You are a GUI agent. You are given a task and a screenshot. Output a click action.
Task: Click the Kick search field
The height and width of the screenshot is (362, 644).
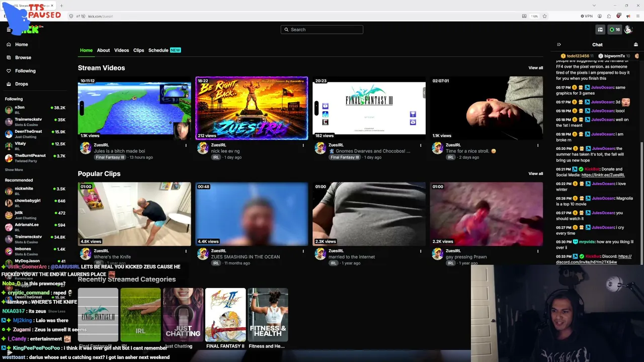point(322,30)
